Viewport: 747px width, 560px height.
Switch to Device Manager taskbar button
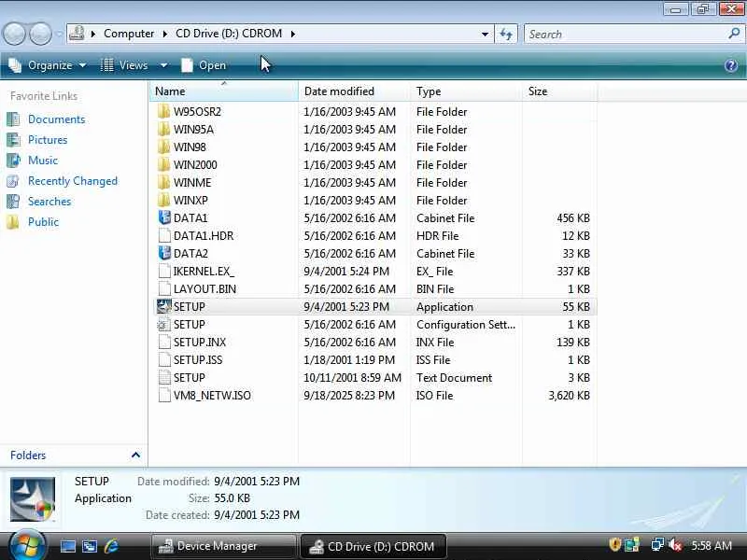[x=224, y=546]
